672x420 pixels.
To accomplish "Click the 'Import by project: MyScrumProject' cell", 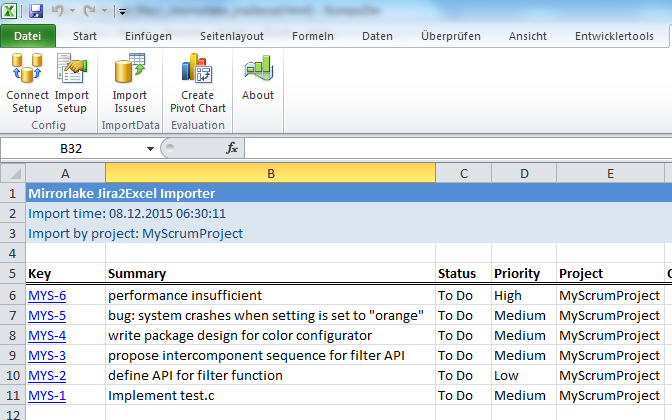I will pyautogui.click(x=135, y=234).
